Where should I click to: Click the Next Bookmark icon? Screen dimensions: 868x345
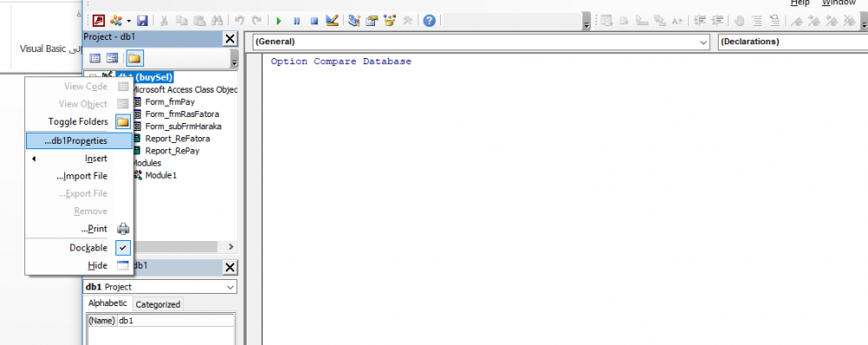(814, 21)
